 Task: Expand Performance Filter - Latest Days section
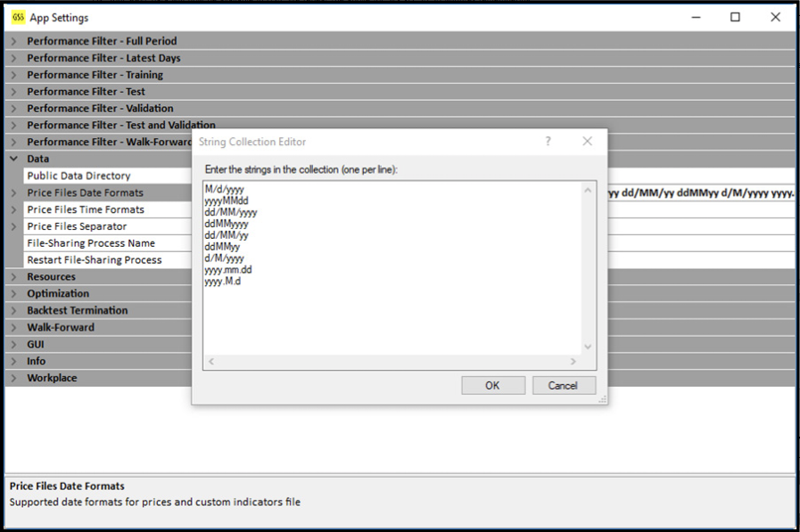[x=13, y=58]
